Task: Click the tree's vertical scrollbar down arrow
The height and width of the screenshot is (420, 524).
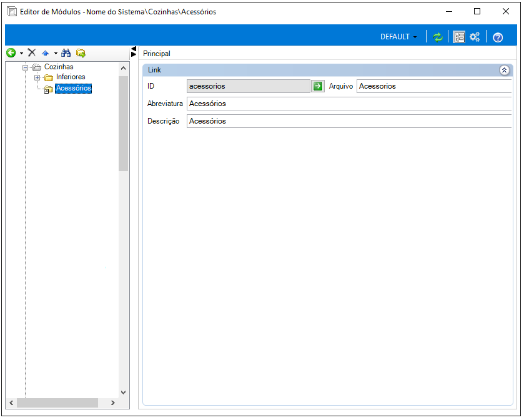Action: point(123,393)
